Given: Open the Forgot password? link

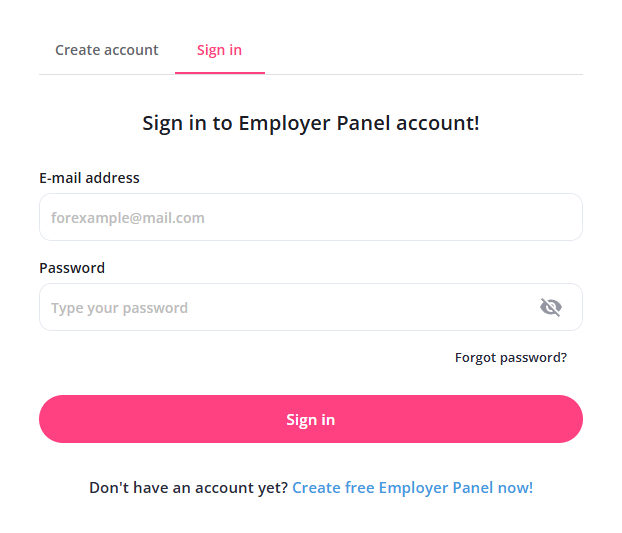Looking at the screenshot, I should point(510,357).
